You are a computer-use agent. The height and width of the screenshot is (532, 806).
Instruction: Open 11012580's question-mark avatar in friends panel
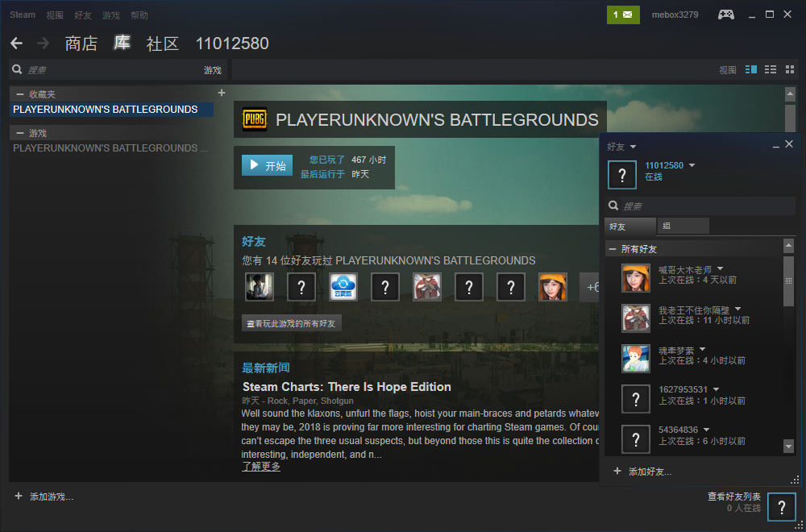pyautogui.click(x=622, y=175)
